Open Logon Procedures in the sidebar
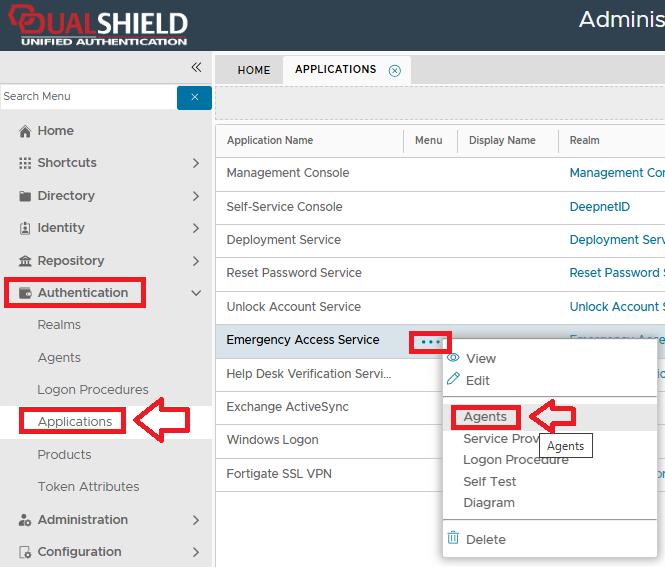 pos(93,390)
